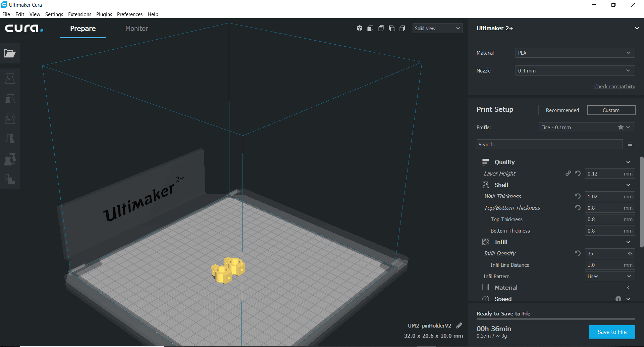Switch to the Monitor tab
Image resolution: width=644 pixels, height=347 pixels.
tap(137, 29)
